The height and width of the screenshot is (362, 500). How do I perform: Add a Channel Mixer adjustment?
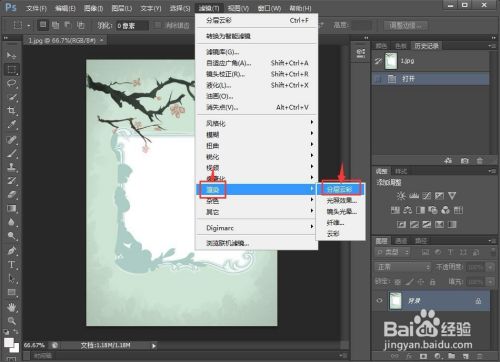coord(445,210)
